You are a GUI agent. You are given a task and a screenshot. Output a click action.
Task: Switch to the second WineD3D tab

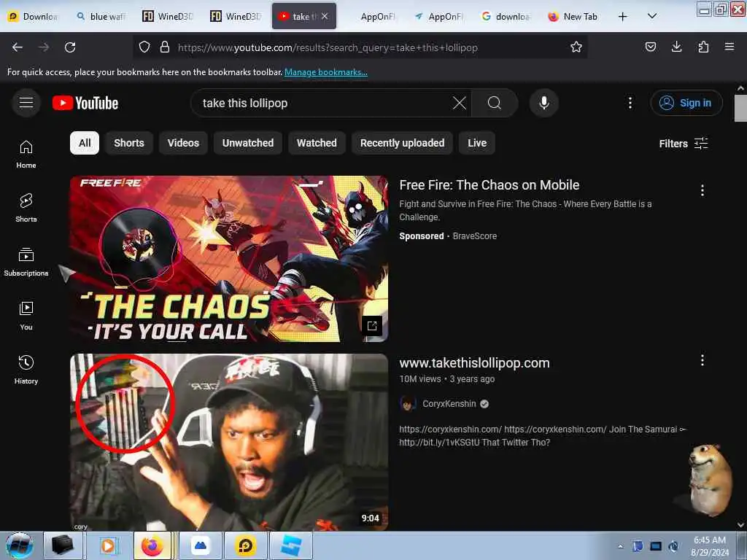(236, 16)
